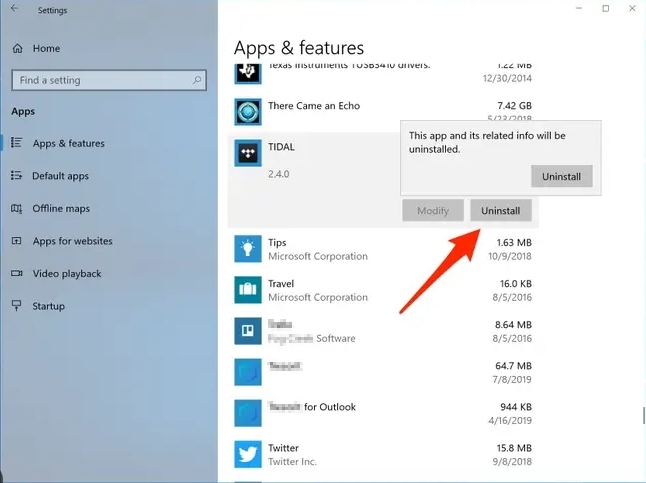Viewport: 646px width, 483px height.
Task: Click the 64.7 MB size value
Action: click(513, 366)
